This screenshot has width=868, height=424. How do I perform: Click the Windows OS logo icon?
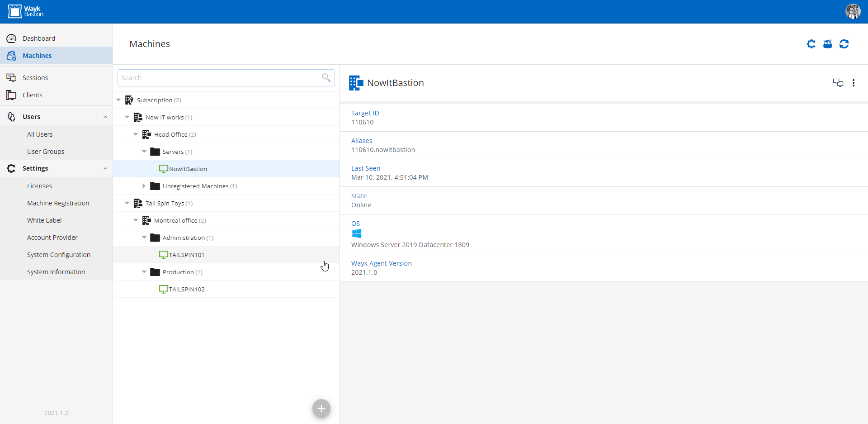point(357,233)
